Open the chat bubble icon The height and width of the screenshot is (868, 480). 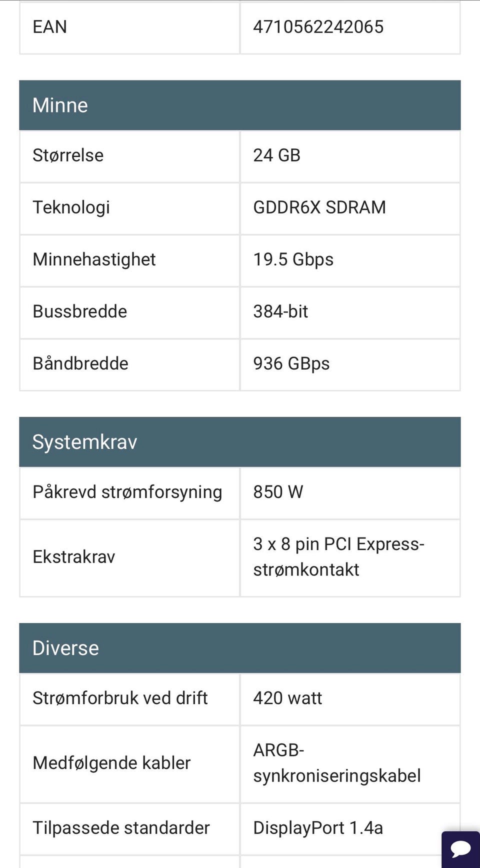tap(461, 848)
